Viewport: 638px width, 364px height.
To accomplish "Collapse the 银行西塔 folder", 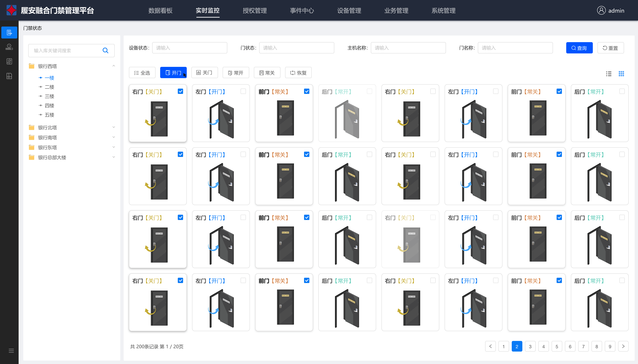I will 114,66.
